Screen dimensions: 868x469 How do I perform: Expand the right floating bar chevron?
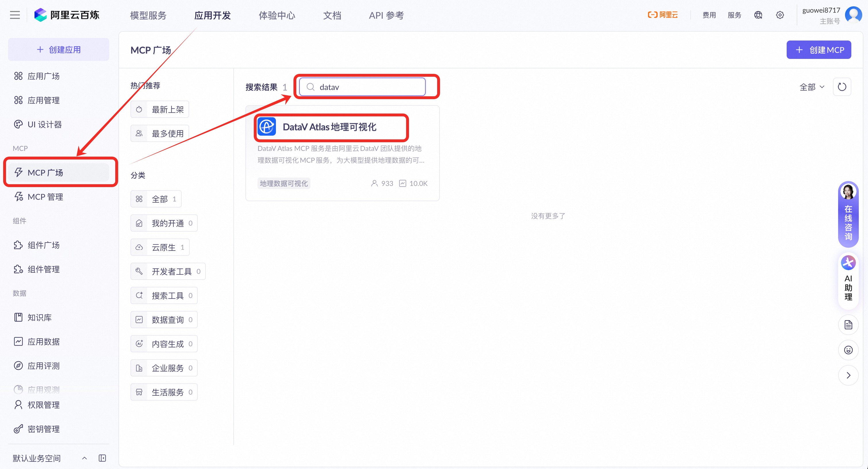tap(848, 375)
